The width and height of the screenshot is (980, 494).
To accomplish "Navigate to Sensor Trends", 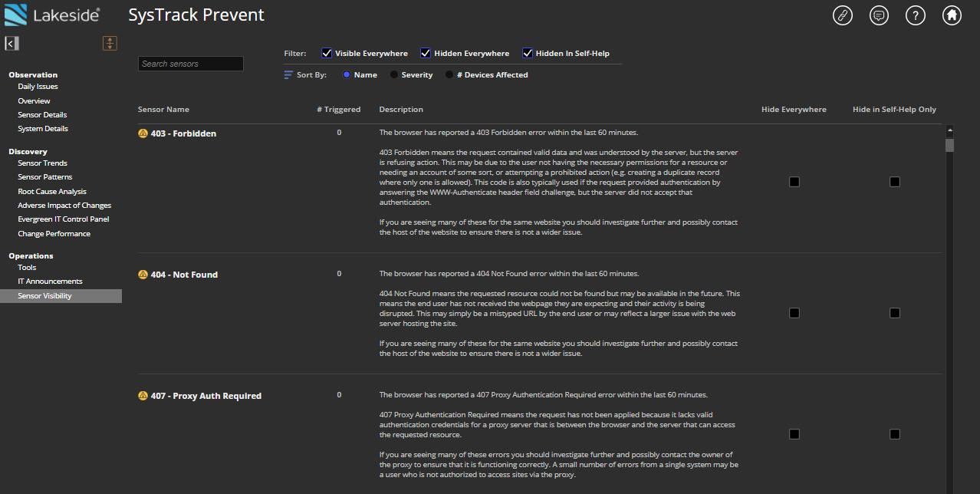I will click(x=42, y=163).
